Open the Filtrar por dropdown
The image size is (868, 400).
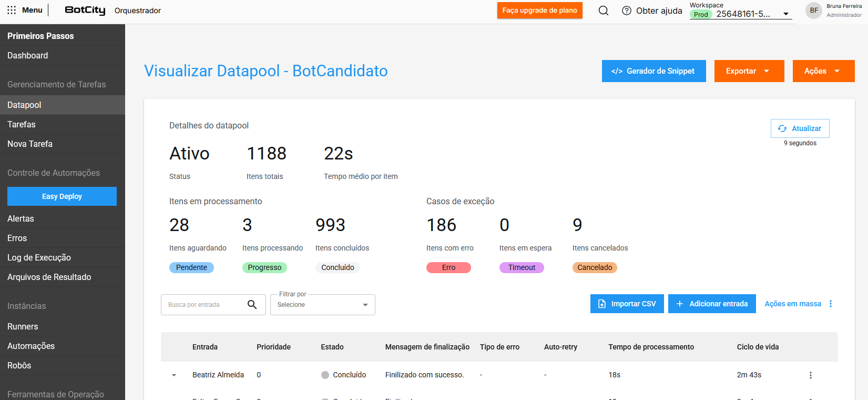pos(322,305)
